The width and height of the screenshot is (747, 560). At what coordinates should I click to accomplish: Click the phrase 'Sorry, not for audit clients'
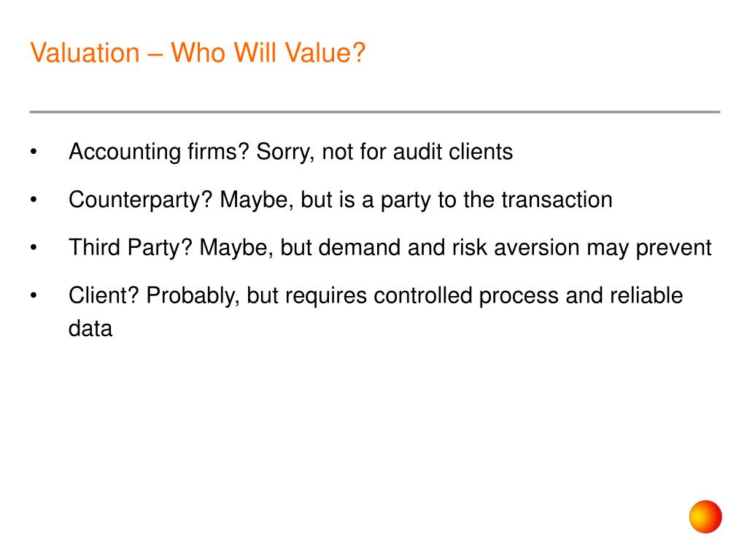[x=384, y=152]
